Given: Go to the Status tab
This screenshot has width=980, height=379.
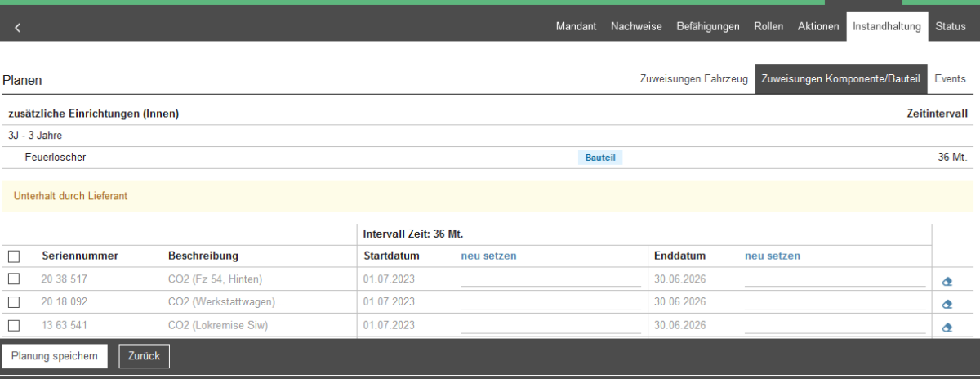Looking at the screenshot, I should click(x=951, y=26).
